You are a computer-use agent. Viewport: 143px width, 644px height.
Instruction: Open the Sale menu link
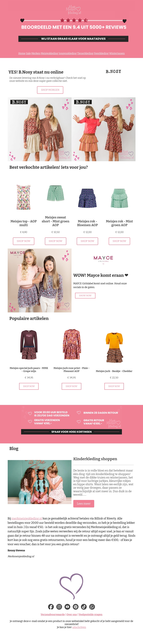pyautogui.click(x=28, y=53)
